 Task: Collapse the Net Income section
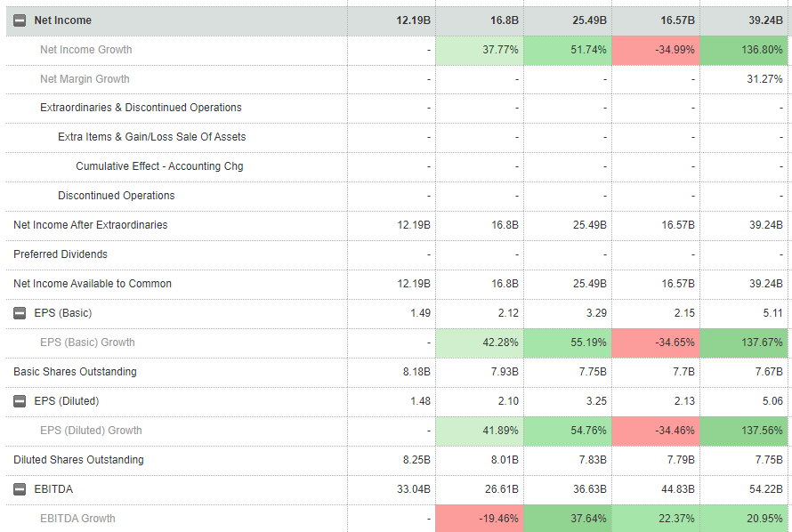20,20
